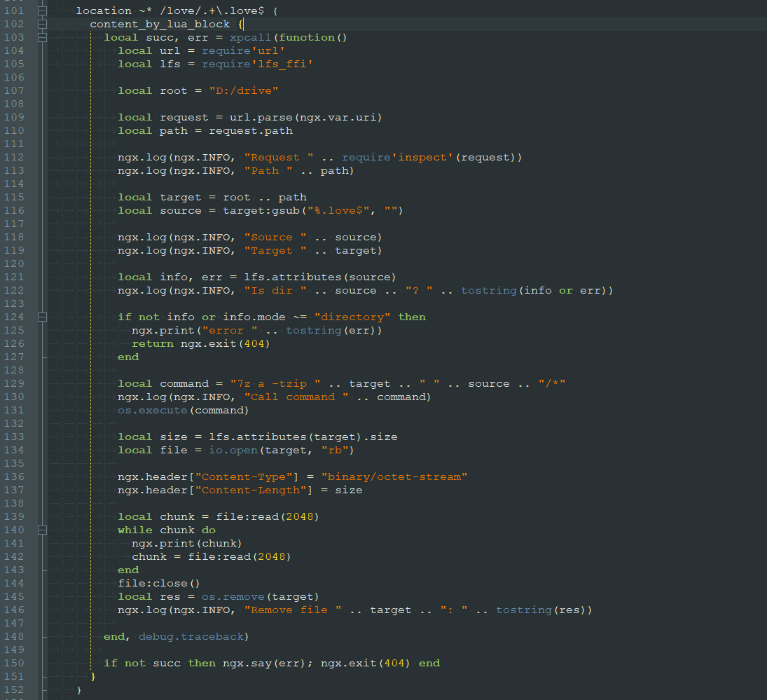
Task: Click line number 129 in the gutter
Action: [14, 383]
